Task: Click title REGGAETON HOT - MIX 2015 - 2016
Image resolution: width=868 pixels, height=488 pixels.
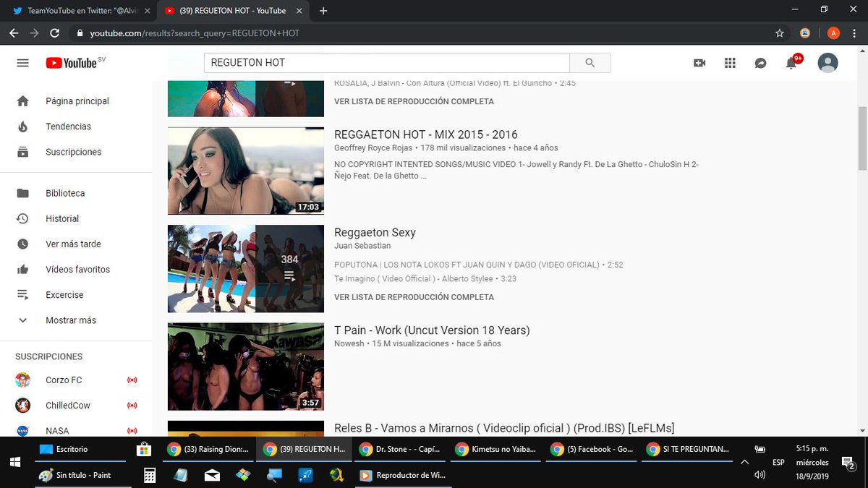Action: coord(426,134)
